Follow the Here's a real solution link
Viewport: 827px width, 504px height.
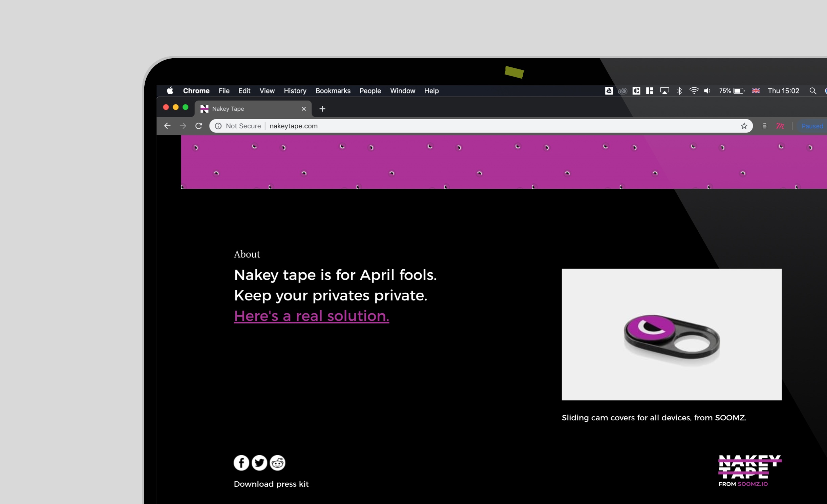pyautogui.click(x=312, y=316)
